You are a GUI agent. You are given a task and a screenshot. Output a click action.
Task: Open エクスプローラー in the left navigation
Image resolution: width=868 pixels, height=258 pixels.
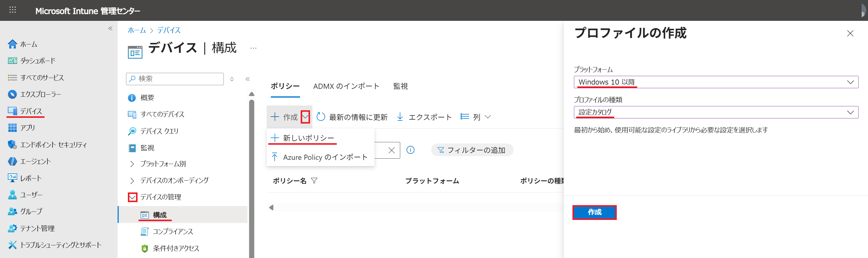34,94
